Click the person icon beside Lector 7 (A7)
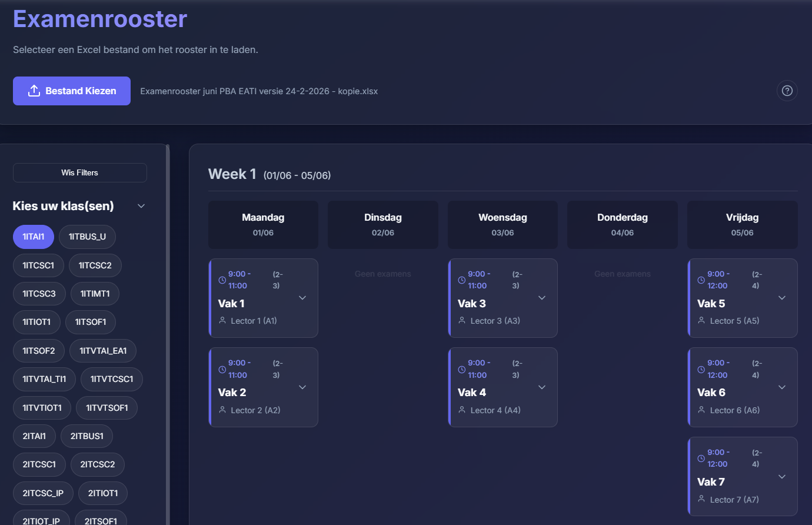812x525 pixels. 701,499
